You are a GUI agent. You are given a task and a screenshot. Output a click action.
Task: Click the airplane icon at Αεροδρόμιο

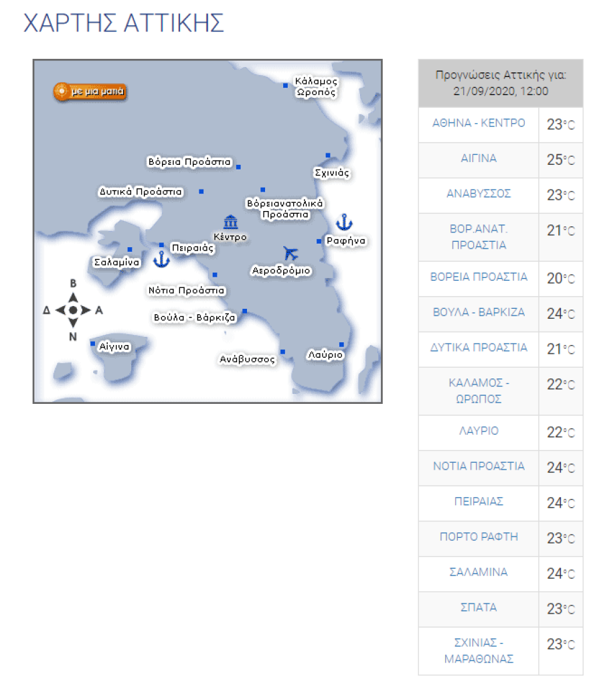pyautogui.click(x=290, y=253)
